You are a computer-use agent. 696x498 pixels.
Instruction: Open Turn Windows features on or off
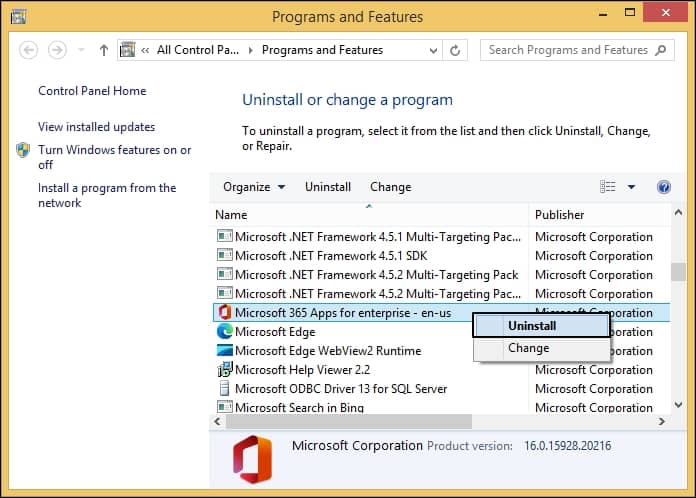115,157
